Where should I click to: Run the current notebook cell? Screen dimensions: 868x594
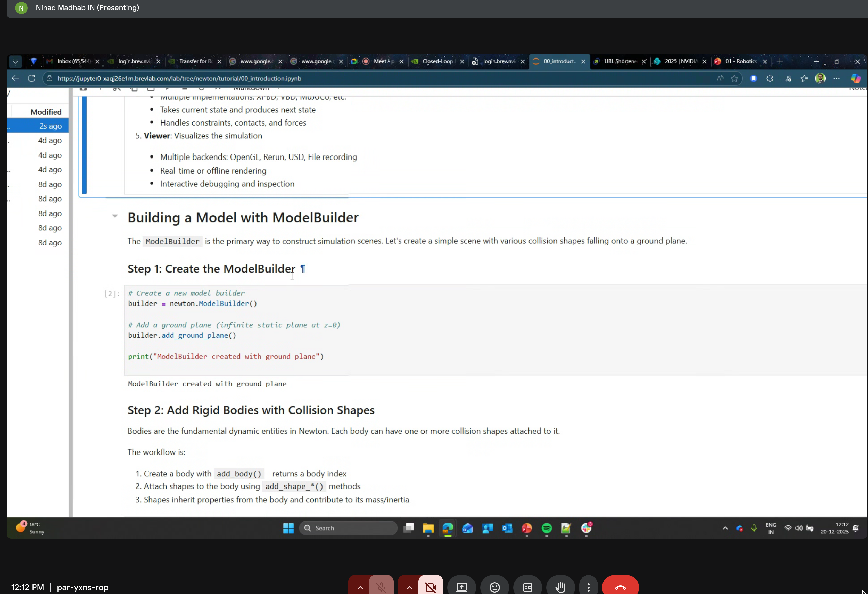168,88
